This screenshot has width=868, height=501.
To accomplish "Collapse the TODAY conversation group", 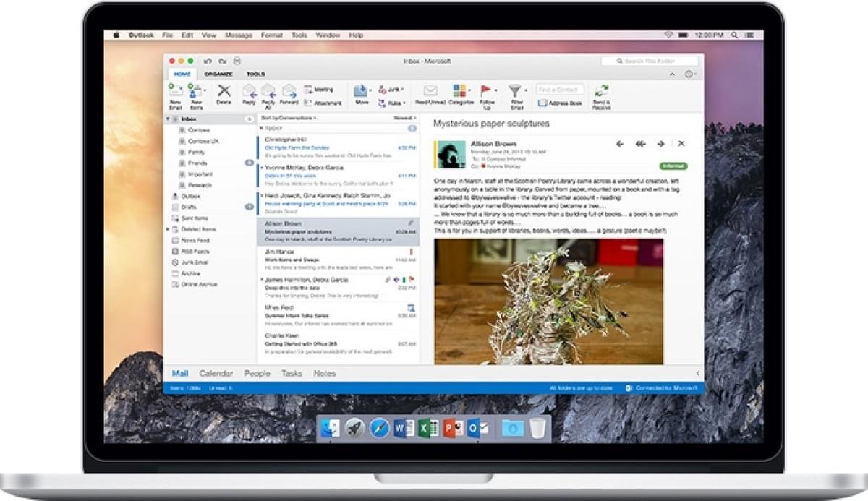I will (x=262, y=127).
